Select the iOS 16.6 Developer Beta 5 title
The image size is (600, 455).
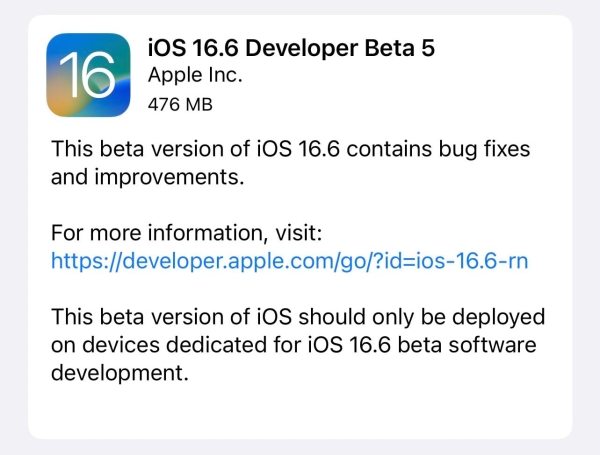[x=291, y=48]
